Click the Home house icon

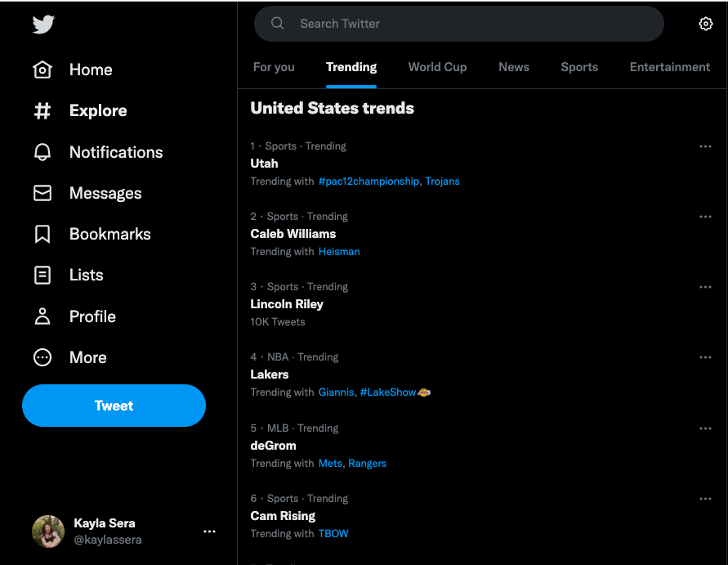click(42, 70)
